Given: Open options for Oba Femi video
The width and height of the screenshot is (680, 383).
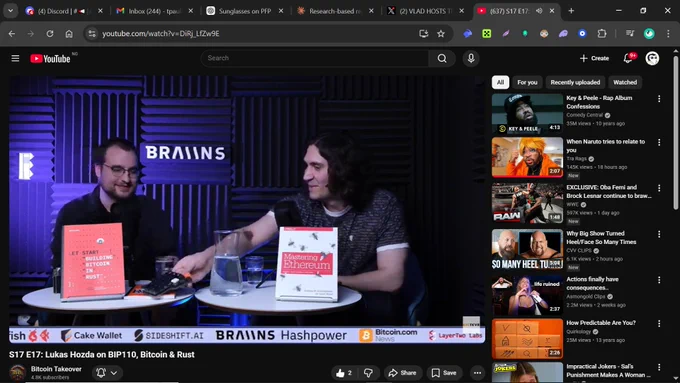Looking at the screenshot, I should point(659,188).
